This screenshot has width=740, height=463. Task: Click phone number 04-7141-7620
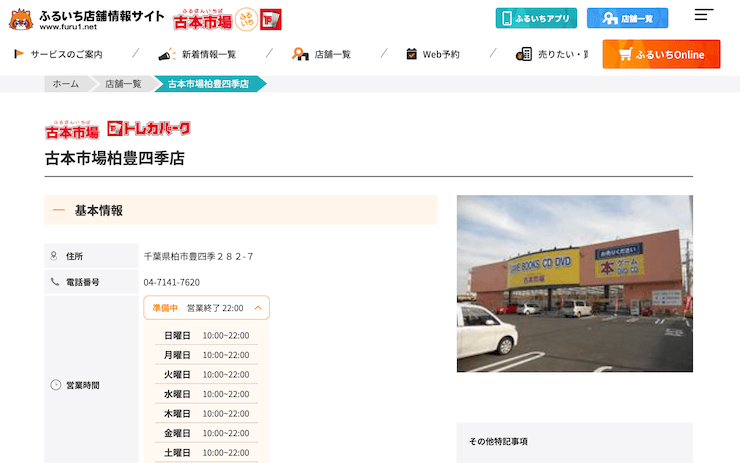tap(172, 282)
